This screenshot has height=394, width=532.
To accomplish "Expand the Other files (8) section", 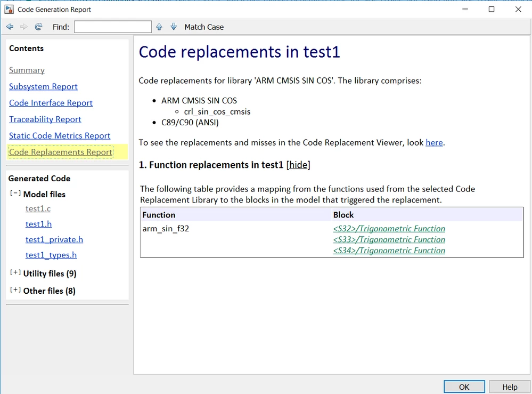I will pos(15,290).
